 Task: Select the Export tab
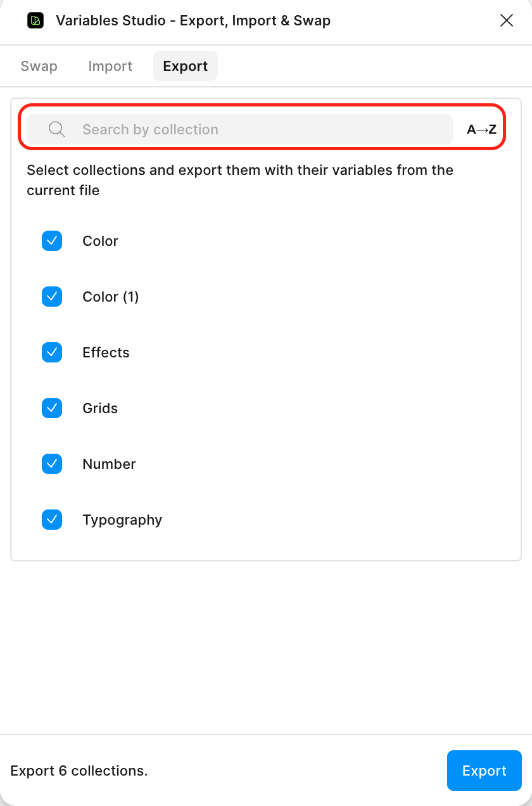(185, 66)
